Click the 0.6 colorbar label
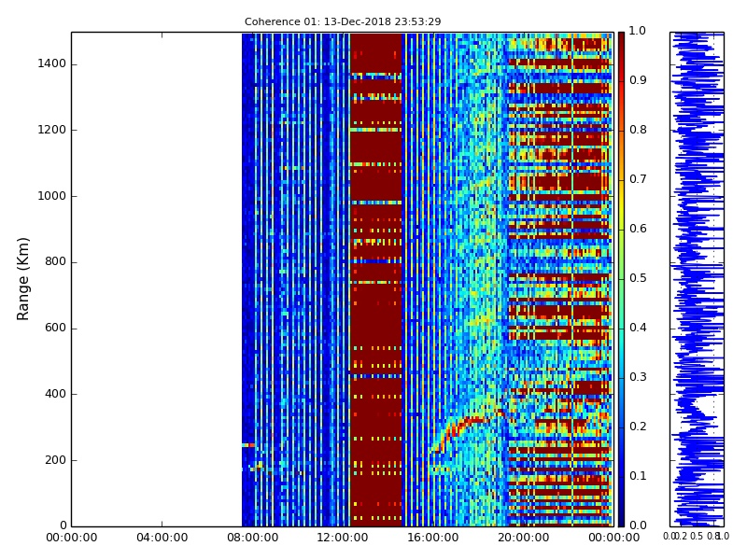Screen dimensions: 747x560 tap(638, 229)
